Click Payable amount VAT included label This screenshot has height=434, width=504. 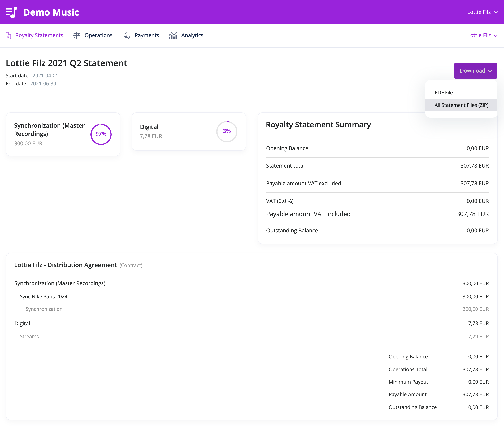click(308, 214)
